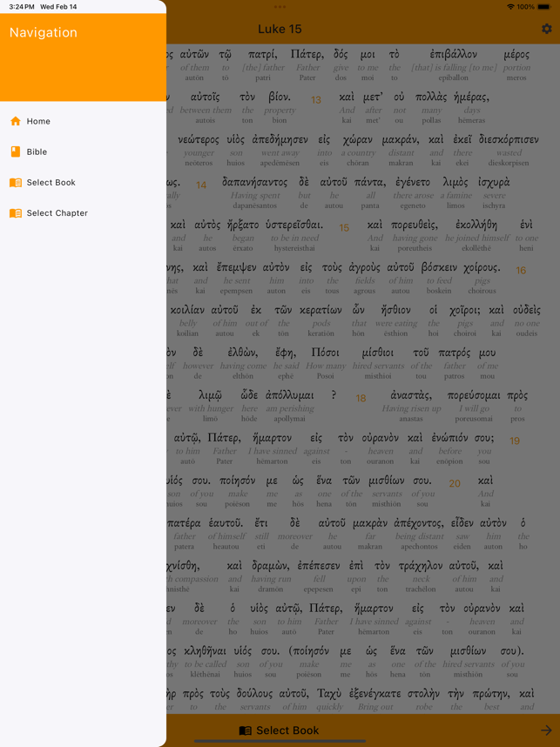Select the Home menu item
The image size is (560, 747).
(x=38, y=121)
